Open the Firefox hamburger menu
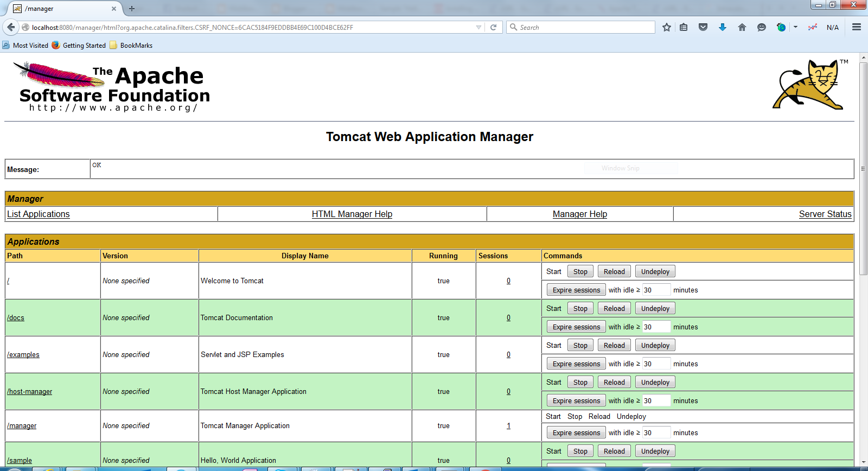 (857, 27)
